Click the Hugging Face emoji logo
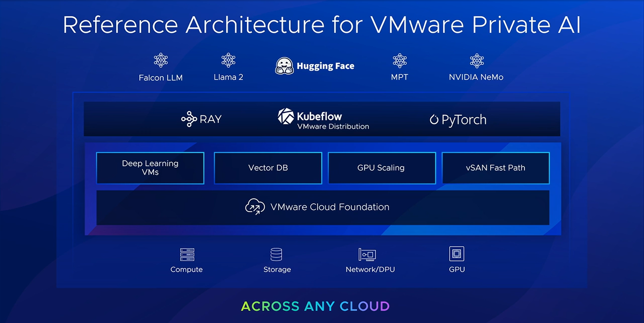The image size is (644, 323). pos(284,66)
